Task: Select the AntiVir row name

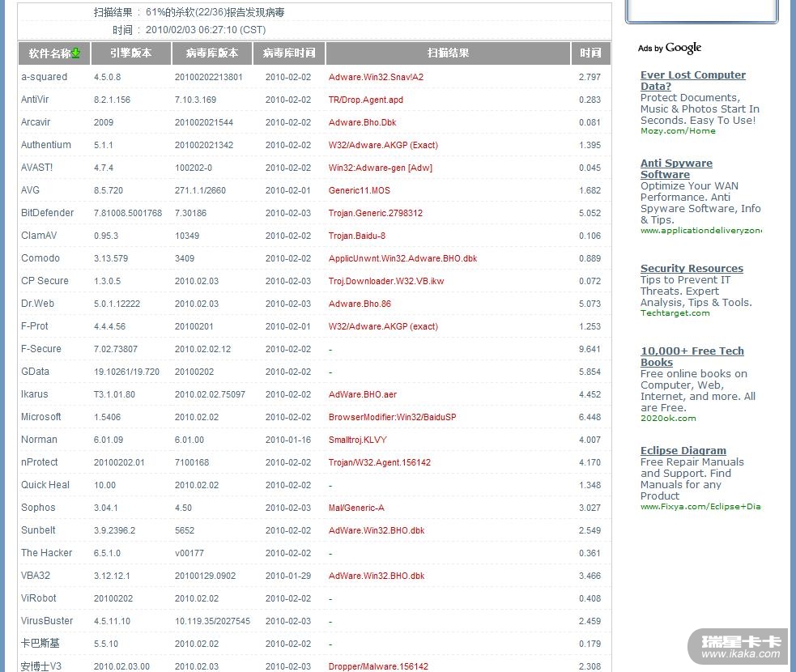Action: [x=35, y=100]
